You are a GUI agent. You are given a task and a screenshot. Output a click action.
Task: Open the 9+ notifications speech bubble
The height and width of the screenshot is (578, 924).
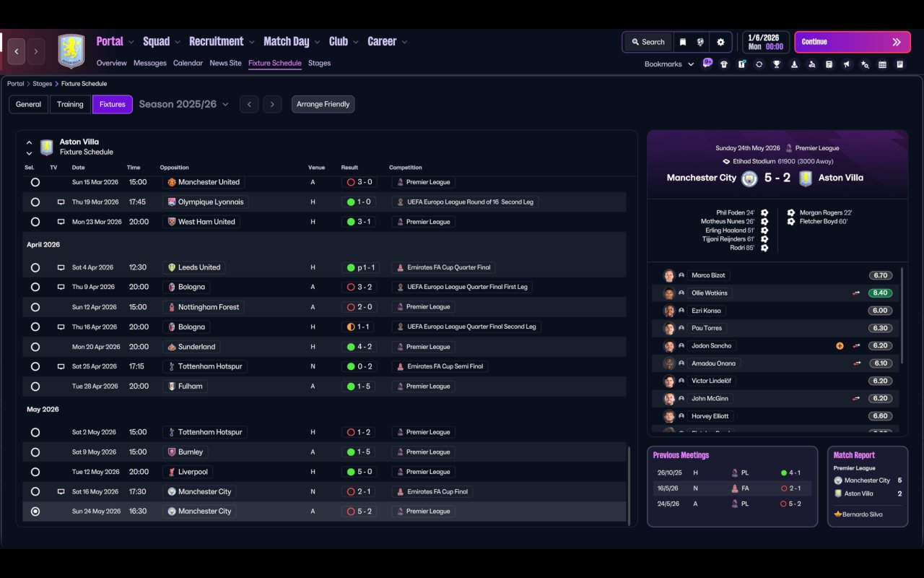click(707, 64)
